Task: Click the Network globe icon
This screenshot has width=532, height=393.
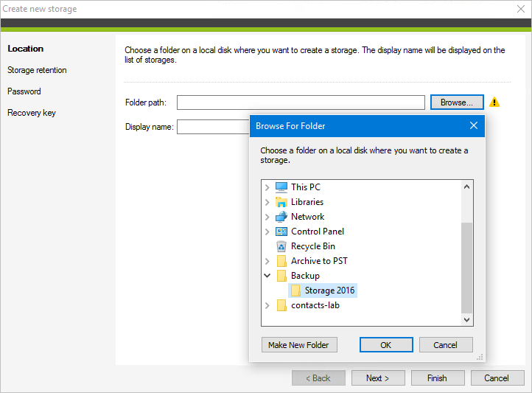Action: (x=281, y=217)
